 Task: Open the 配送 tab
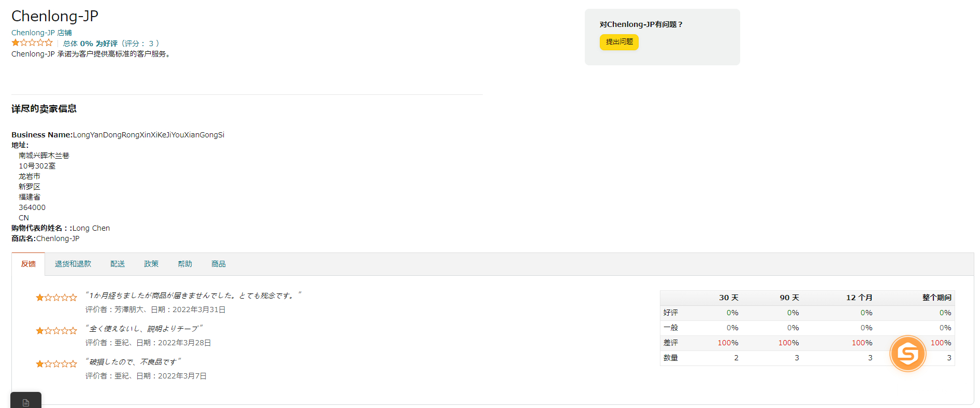click(x=118, y=264)
